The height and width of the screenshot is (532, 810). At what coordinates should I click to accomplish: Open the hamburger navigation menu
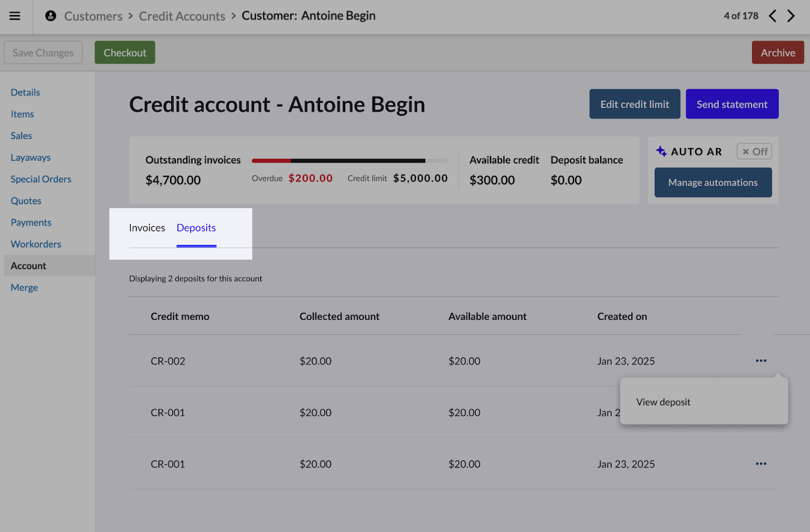tap(14, 16)
